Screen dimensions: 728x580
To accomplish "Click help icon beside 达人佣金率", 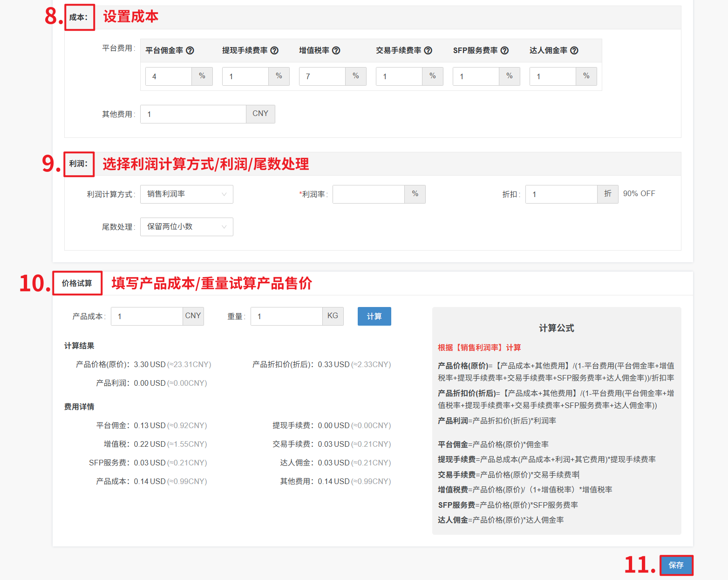I will 574,51.
